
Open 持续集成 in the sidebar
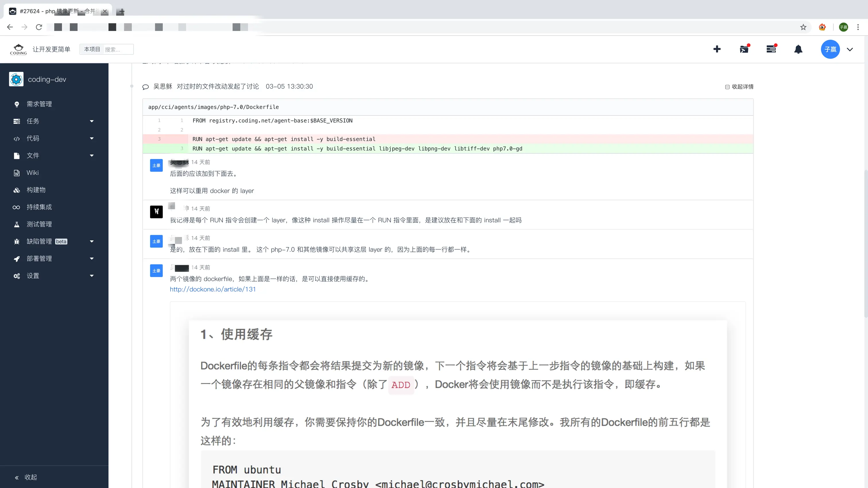click(x=39, y=207)
